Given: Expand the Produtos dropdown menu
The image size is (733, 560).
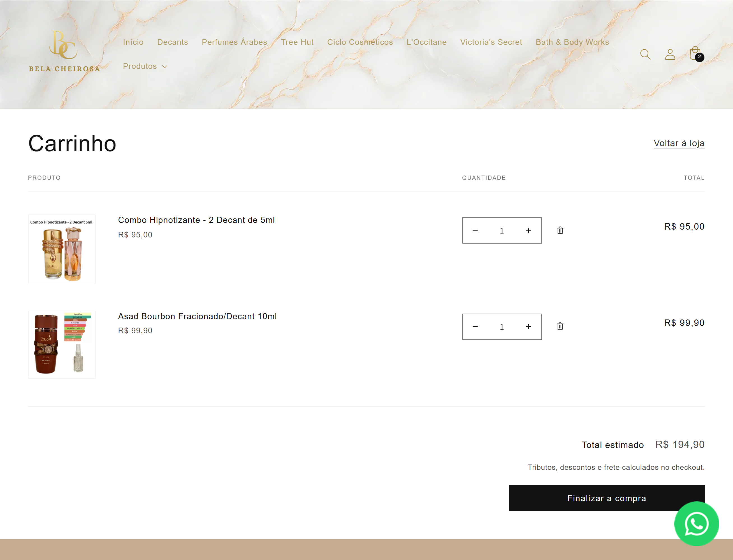Looking at the screenshot, I should click(x=145, y=66).
